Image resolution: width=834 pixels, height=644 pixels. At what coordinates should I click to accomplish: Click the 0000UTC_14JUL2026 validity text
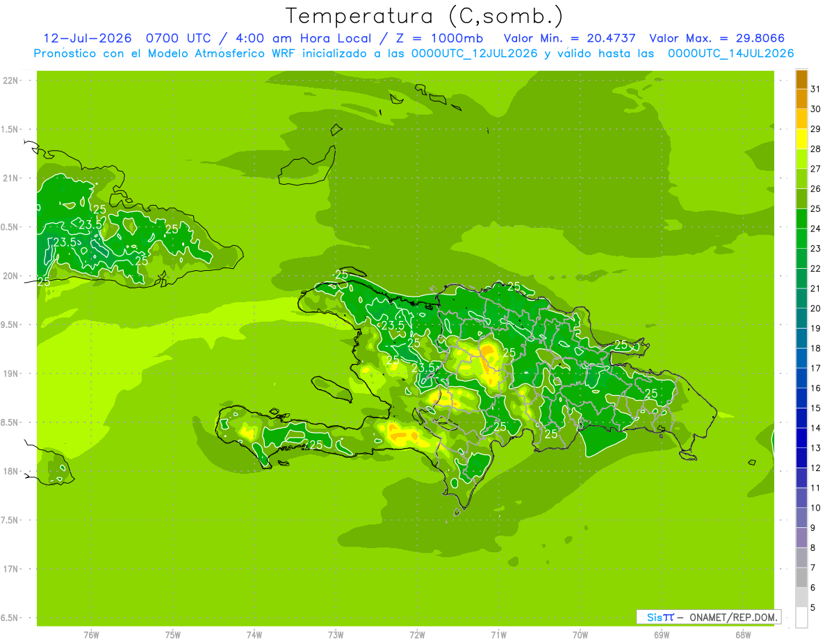click(731, 53)
